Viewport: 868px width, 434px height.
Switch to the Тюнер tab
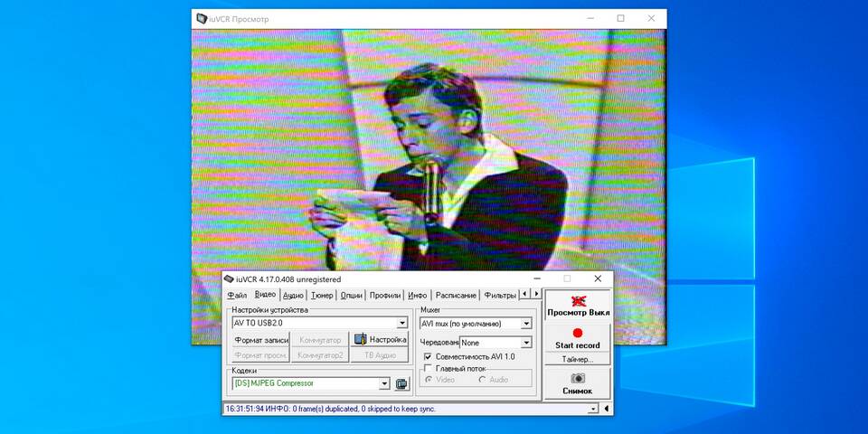point(322,296)
